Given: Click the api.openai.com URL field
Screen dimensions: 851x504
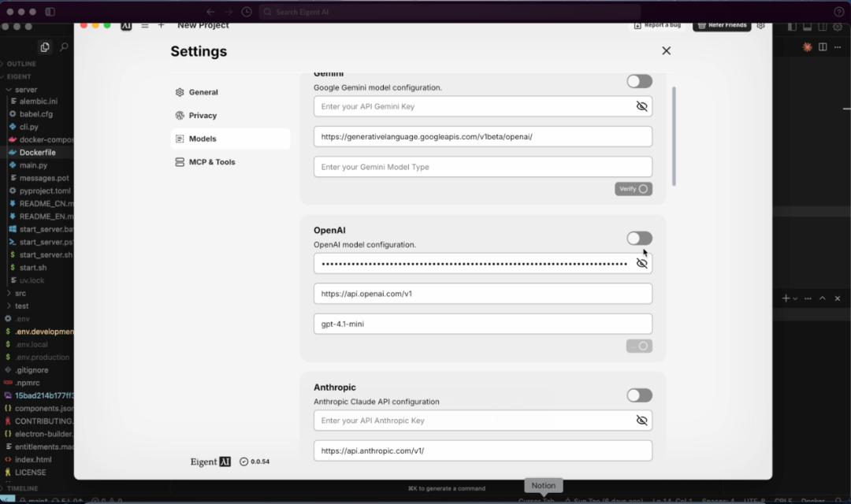Looking at the screenshot, I should pyautogui.click(x=482, y=294).
